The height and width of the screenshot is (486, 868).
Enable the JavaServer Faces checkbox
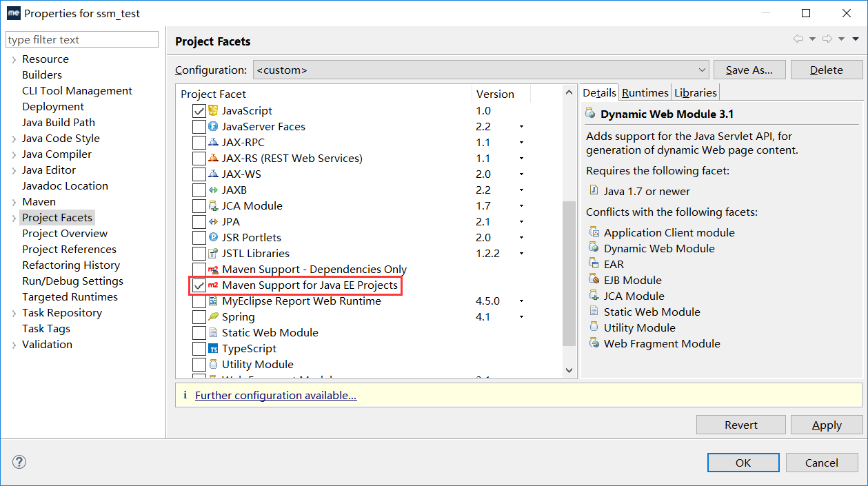pos(199,126)
